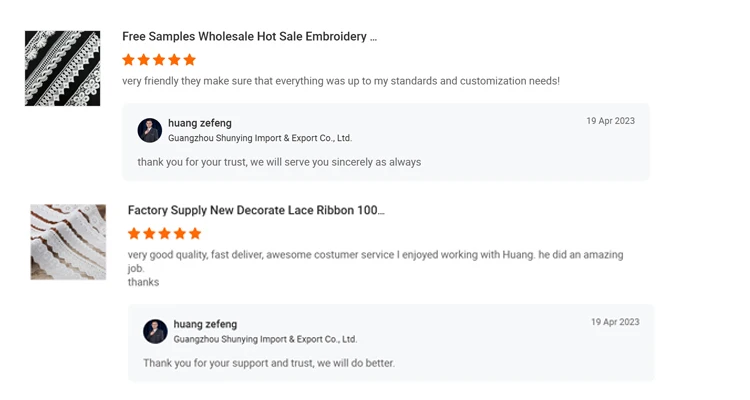Click last star of the Embroidery review rating
The width and height of the screenshot is (750, 400).
tap(190, 60)
